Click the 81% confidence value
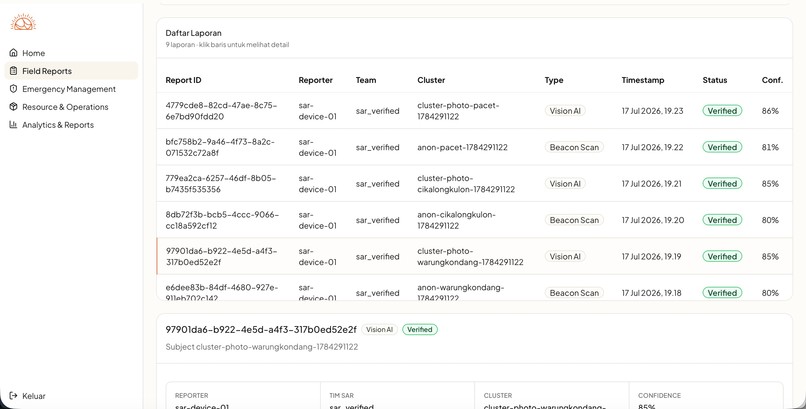Image resolution: width=806 pixels, height=409 pixels. point(770,147)
